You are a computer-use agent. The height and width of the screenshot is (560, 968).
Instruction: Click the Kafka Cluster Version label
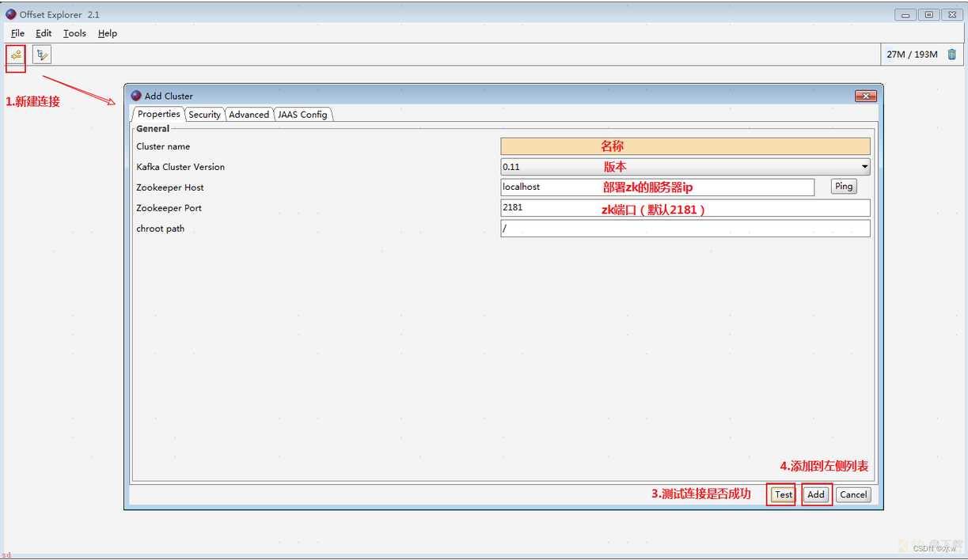click(x=180, y=167)
